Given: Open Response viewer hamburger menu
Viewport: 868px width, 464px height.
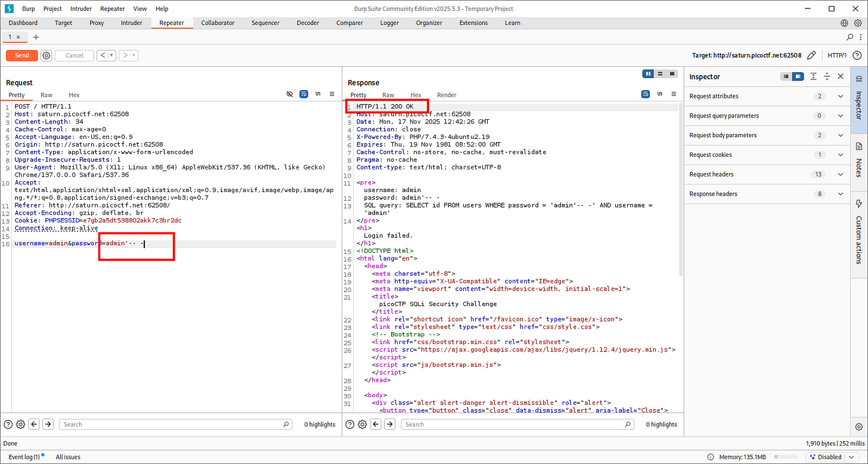Looking at the screenshot, I should pos(674,94).
